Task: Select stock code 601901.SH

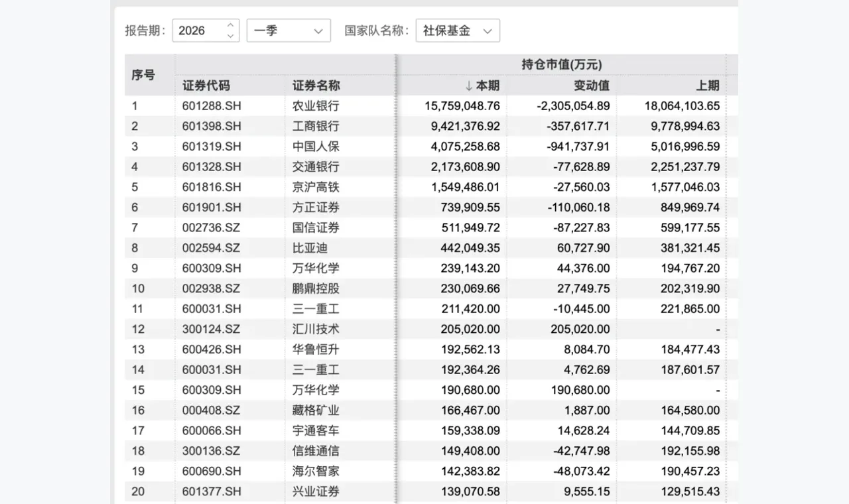Action: click(212, 208)
